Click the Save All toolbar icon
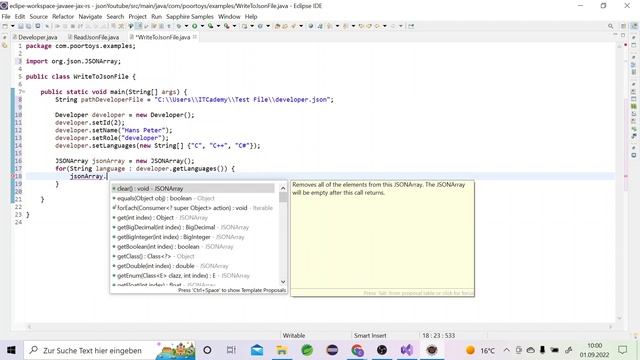 [29, 26]
